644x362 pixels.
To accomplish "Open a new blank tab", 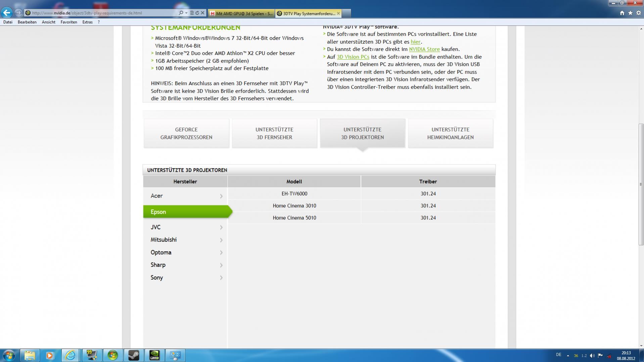I will (x=347, y=13).
